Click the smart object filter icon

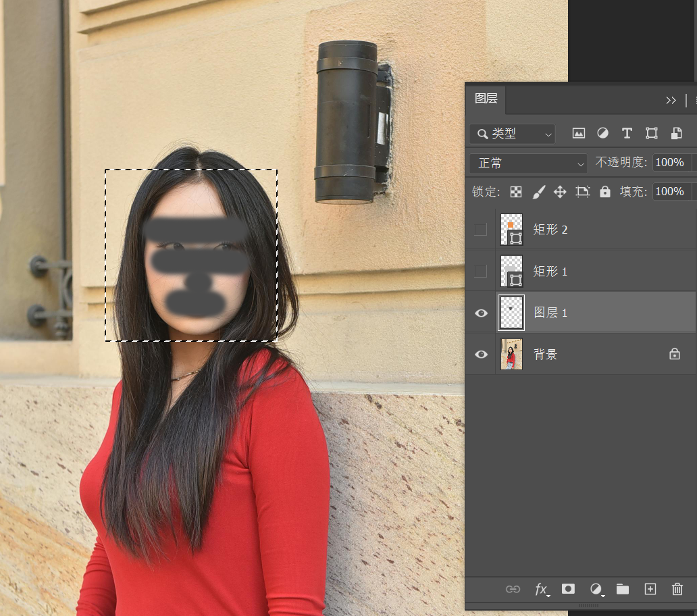point(676,134)
